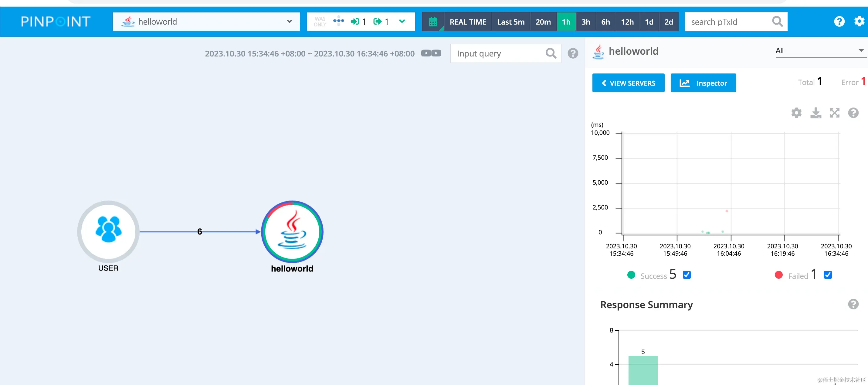
Task: Click the helloworld Java node icon
Action: tap(292, 232)
